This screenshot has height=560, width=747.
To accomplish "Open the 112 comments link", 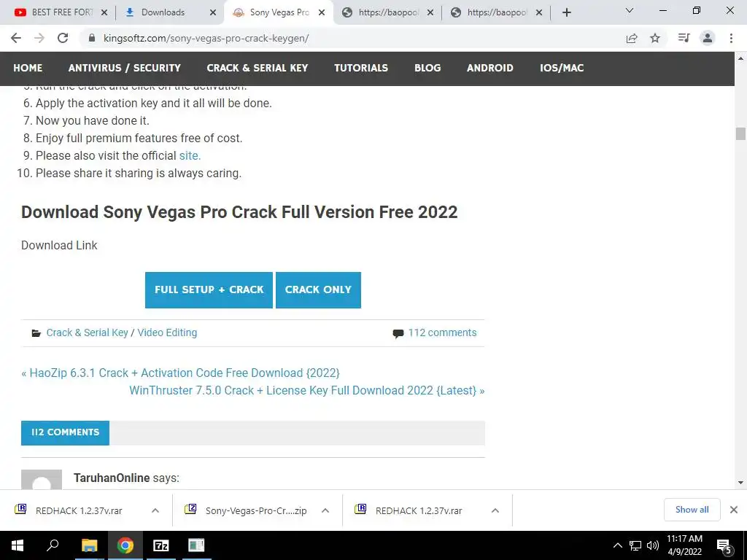I will pyautogui.click(x=442, y=332).
